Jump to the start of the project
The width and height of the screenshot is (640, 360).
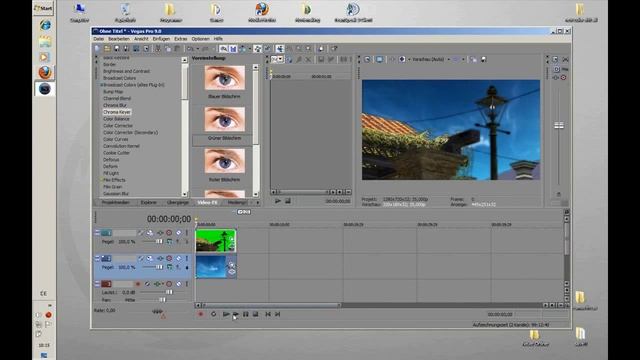coord(268,314)
